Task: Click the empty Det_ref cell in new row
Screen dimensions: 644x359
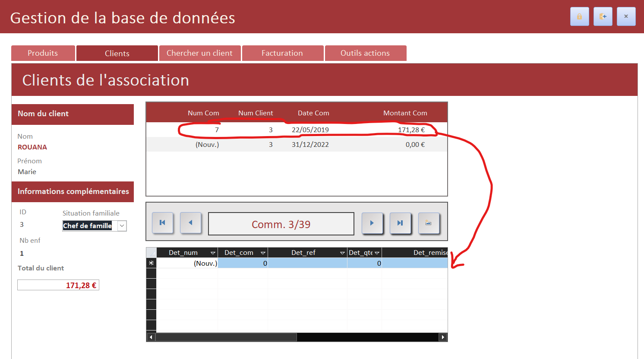Action: (x=308, y=263)
